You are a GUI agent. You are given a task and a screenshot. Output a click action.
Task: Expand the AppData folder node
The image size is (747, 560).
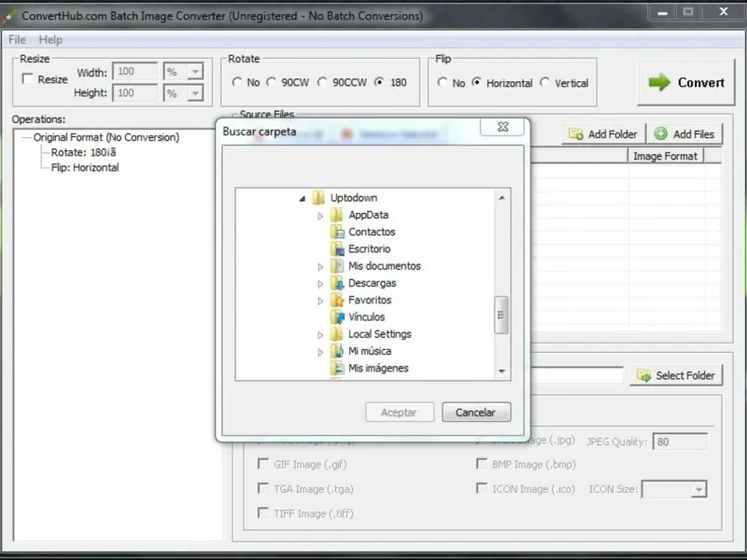320,216
